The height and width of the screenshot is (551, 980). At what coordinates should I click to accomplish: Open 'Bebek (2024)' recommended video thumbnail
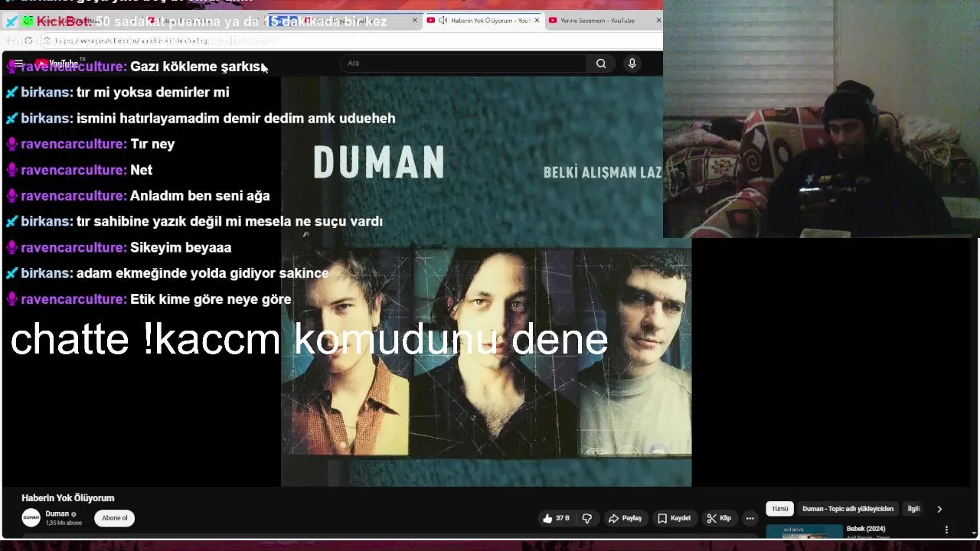804,532
